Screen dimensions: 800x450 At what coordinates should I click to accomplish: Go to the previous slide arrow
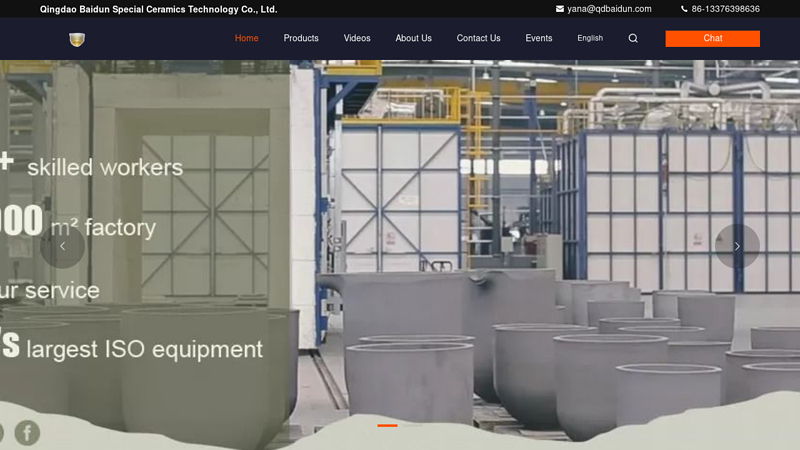click(62, 246)
